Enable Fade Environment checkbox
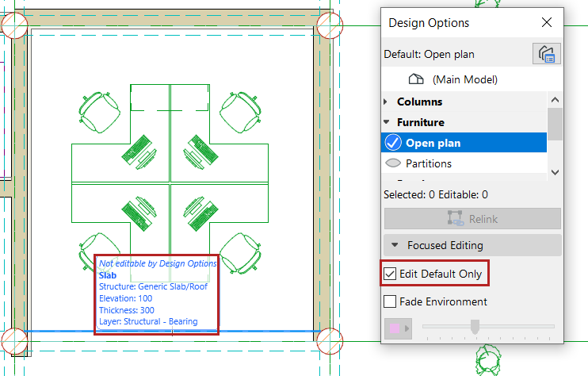This screenshot has width=588, height=376. click(390, 301)
